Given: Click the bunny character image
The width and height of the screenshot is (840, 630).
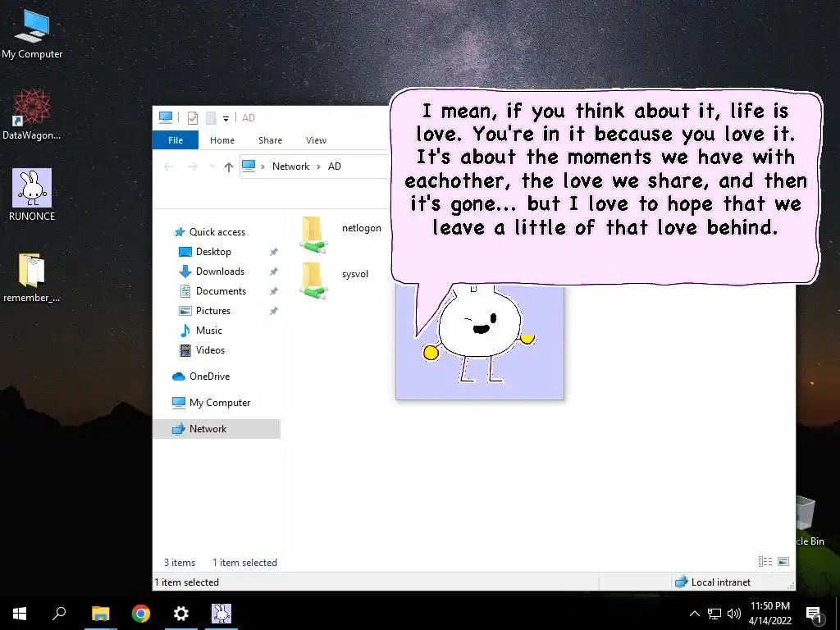Looking at the screenshot, I should point(479,342).
